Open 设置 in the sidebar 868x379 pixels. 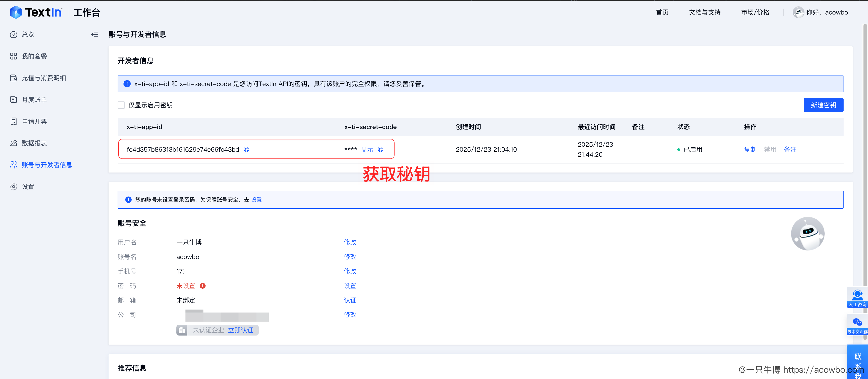(x=28, y=187)
